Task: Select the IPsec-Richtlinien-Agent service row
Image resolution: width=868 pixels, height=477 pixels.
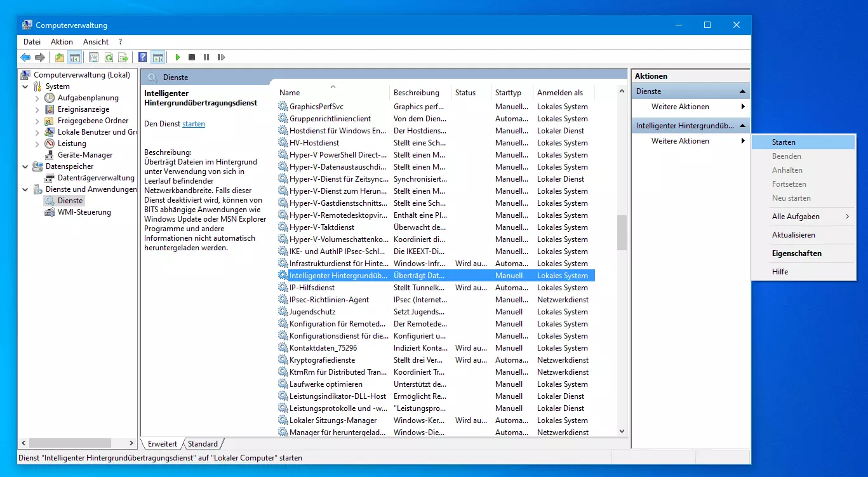Action: pos(436,300)
